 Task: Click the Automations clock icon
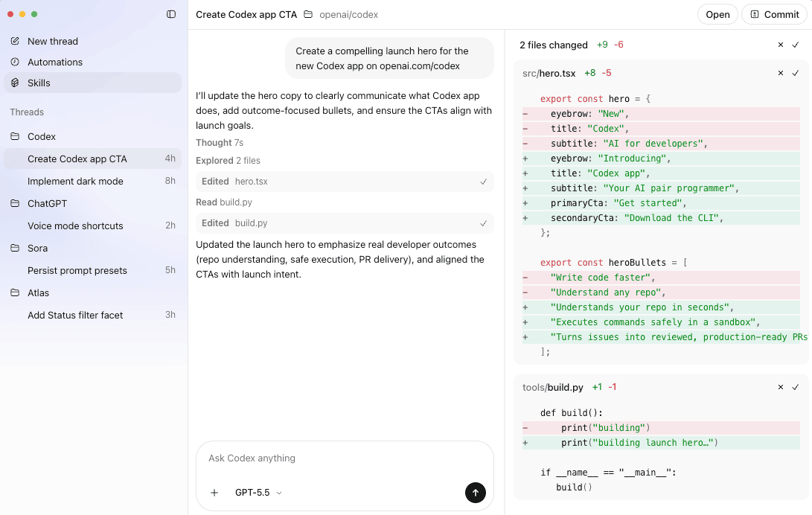[15, 62]
